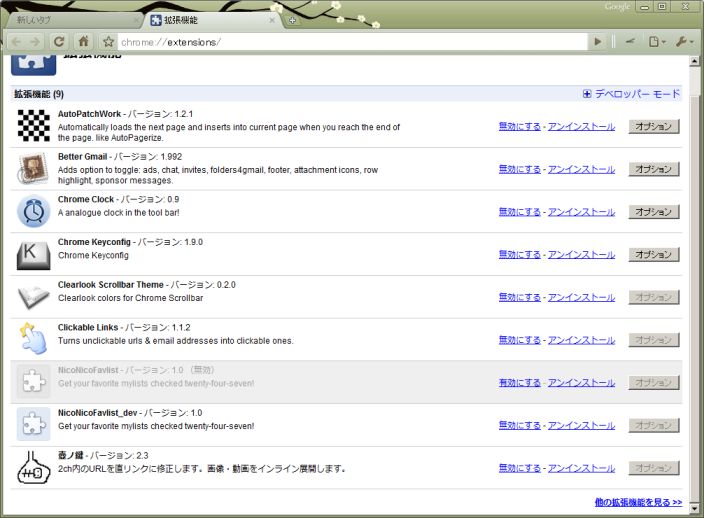The image size is (704, 518).
Task: Disable Clickable Links via 無効にする
Action: [x=519, y=340]
